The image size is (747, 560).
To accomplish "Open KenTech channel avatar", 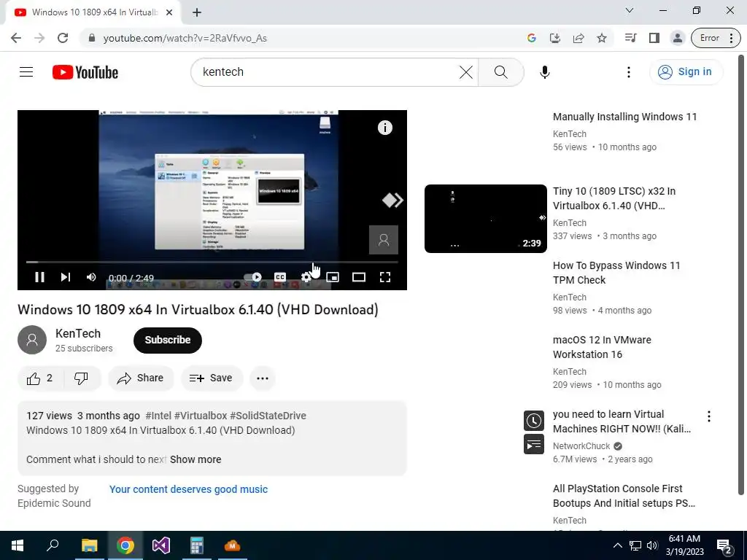I will click(x=32, y=340).
